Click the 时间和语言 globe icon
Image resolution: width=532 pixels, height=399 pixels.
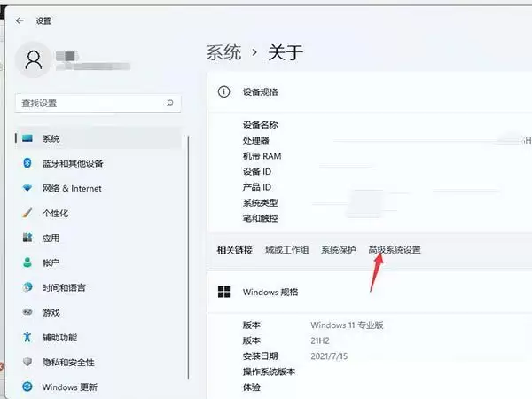tap(27, 287)
